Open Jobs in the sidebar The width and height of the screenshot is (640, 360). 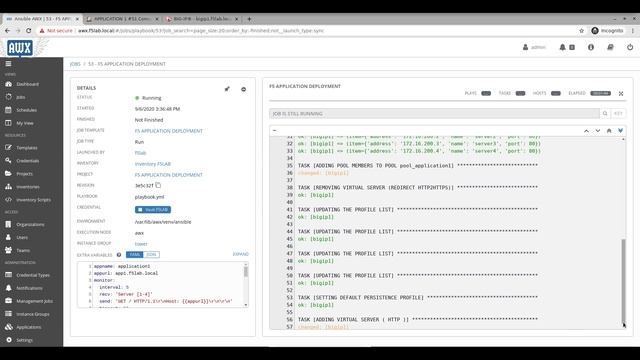[20, 97]
